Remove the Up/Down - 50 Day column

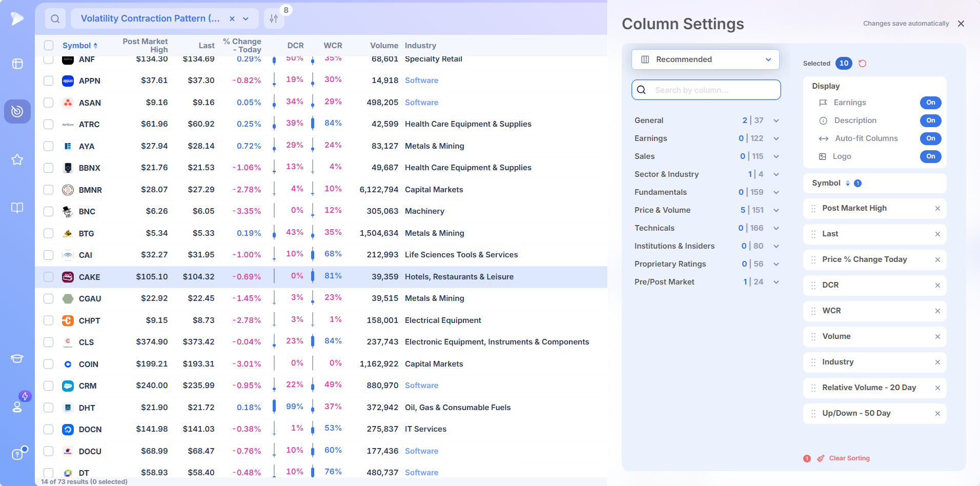937,414
